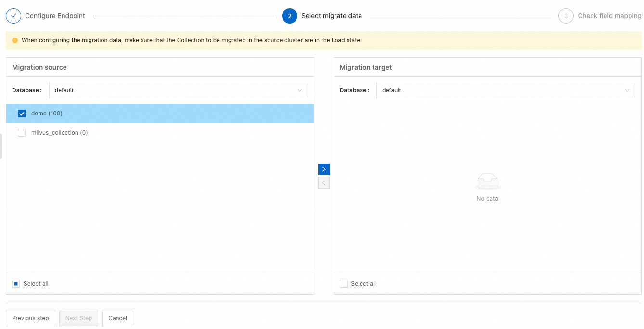Click the Configure Endpoint checkmark step icon
The height and width of the screenshot is (329, 644).
[13, 16]
